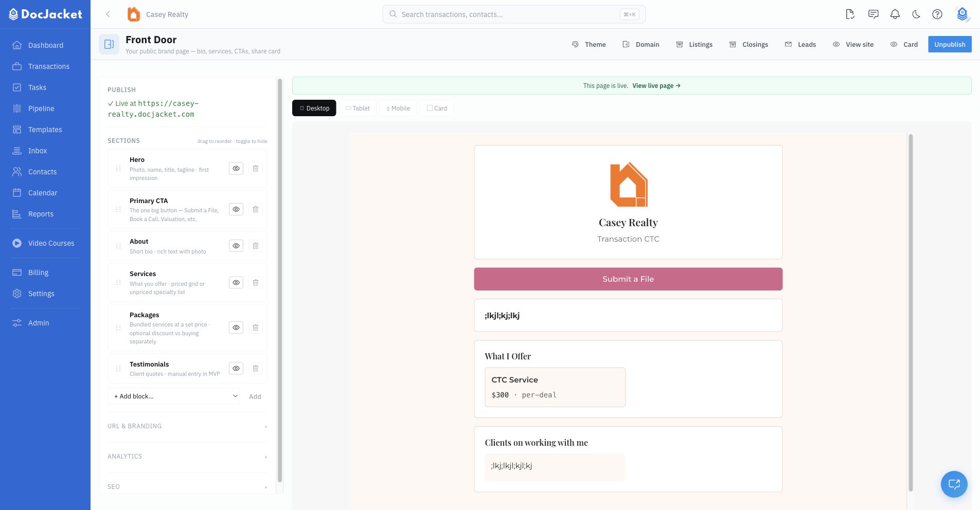Hide the Testimonials section
The width and height of the screenshot is (980, 510).
click(236, 369)
